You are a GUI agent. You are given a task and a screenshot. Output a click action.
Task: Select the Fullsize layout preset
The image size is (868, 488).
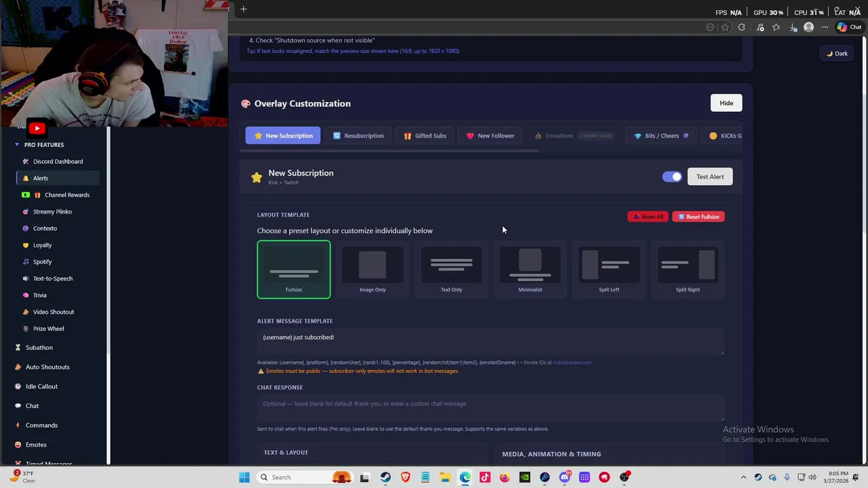294,270
